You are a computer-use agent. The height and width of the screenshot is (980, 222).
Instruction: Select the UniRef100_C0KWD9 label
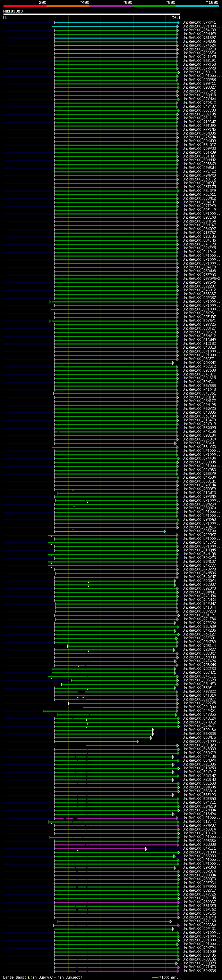199,141
